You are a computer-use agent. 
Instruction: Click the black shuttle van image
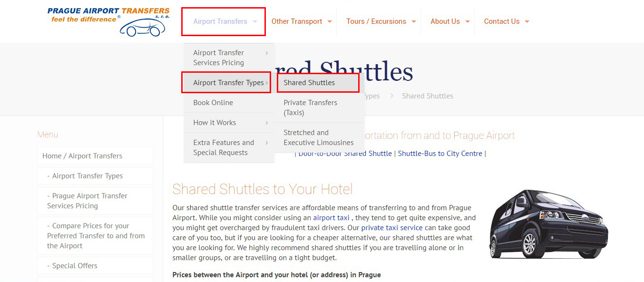(x=549, y=224)
